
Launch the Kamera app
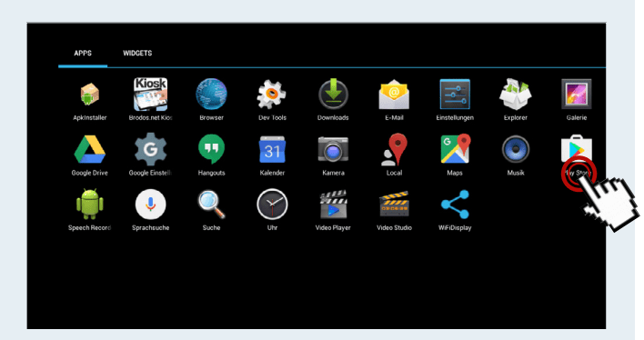pyautogui.click(x=333, y=149)
